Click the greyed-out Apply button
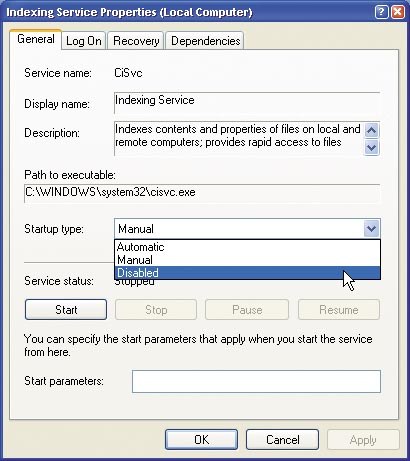This screenshot has height=461, width=410. click(x=363, y=440)
